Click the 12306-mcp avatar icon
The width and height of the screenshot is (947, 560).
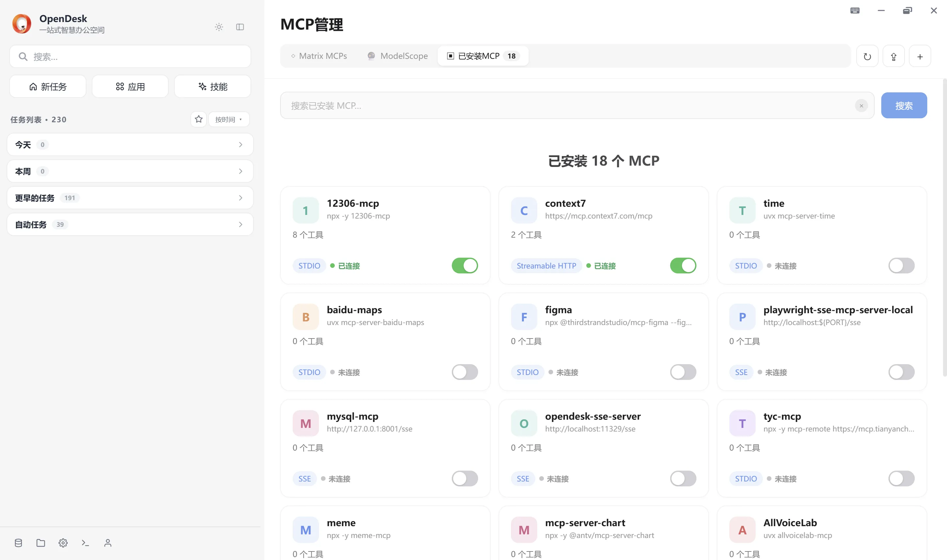[x=306, y=210]
